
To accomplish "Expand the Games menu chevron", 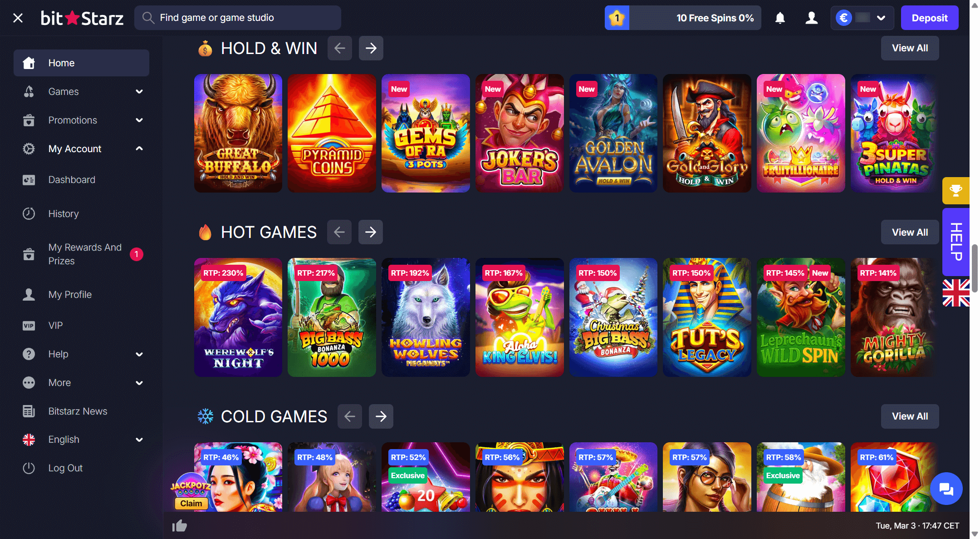I will (x=139, y=92).
